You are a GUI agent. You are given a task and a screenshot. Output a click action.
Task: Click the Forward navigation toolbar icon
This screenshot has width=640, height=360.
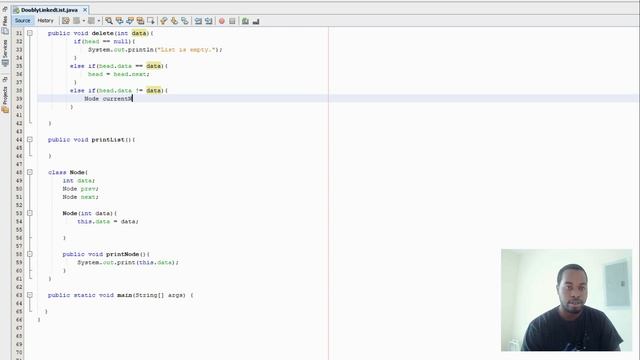[x=91, y=21]
